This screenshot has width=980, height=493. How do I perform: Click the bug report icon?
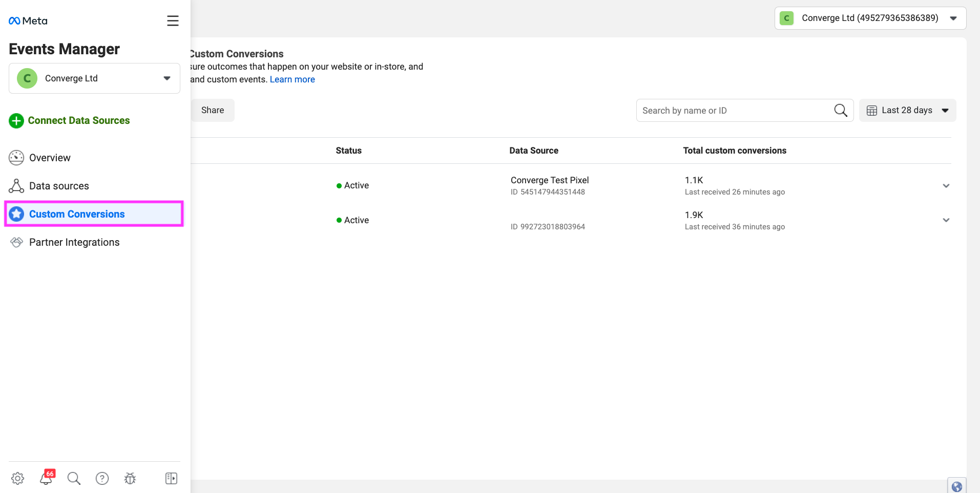(x=130, y=478)
